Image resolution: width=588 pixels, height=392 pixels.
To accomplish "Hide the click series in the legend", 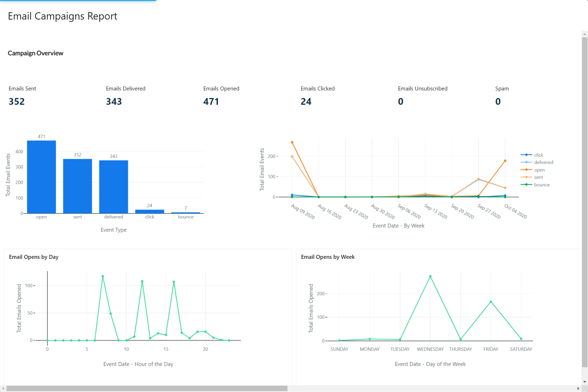I will 538,155.
